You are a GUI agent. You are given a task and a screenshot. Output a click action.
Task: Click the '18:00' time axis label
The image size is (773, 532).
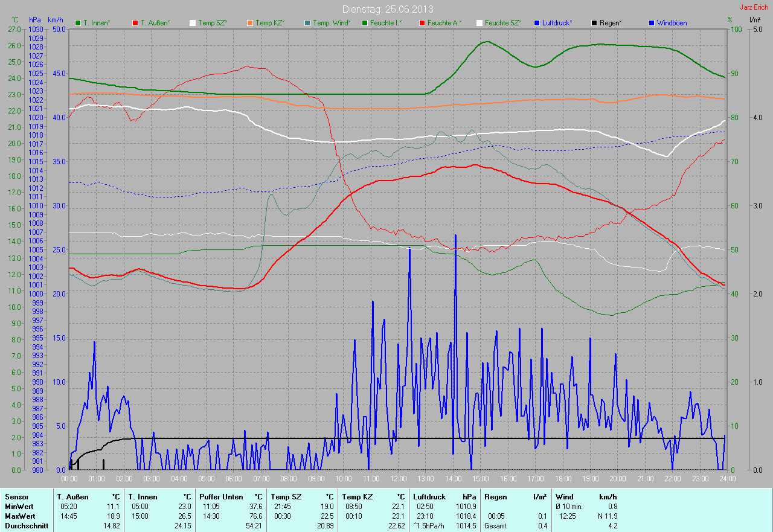click(563, 478)
